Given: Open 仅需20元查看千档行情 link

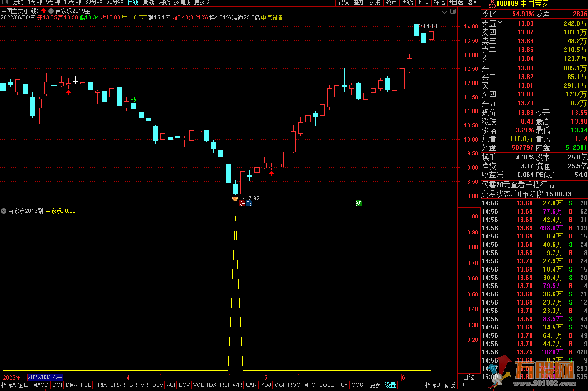Looking at the screenshot, I should coord(518,185).
